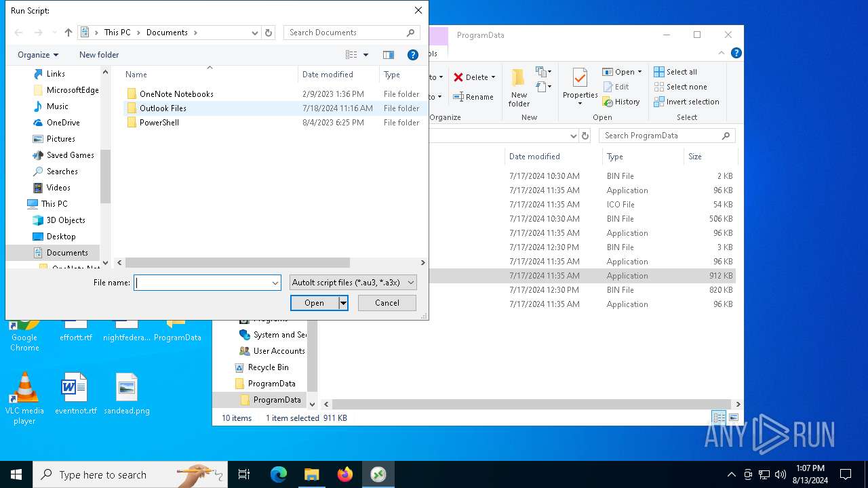Open eventnot.rtf desktop file
The height and width of the screenshot is (488, 868).
(75, 393)
